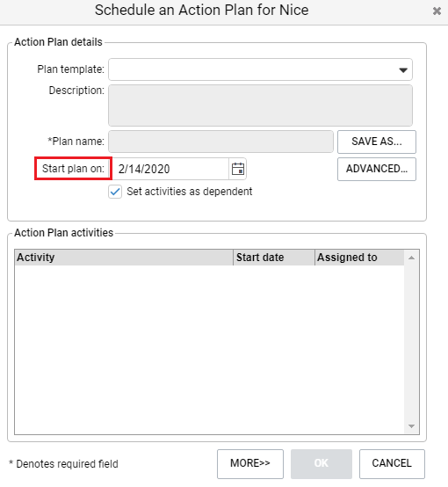Viewport: 448px width, 487px height.
Task: Click the activities list scroll up arrow
Action: click(x=411, y=258)
